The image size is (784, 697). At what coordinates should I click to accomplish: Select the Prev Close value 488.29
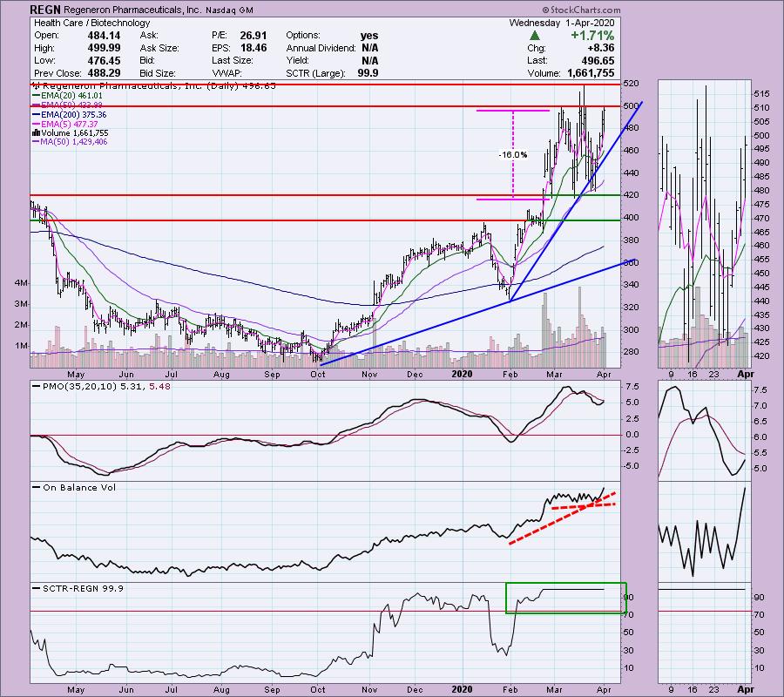[104, 73]
